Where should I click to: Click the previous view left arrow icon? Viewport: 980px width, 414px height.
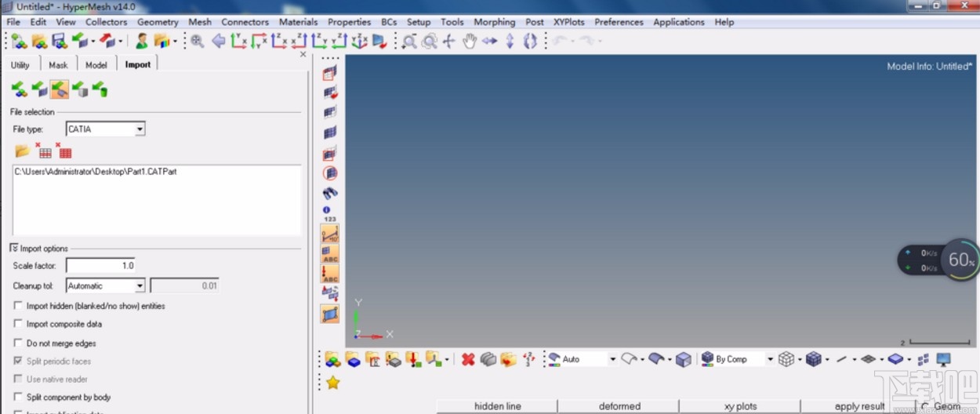219,41
